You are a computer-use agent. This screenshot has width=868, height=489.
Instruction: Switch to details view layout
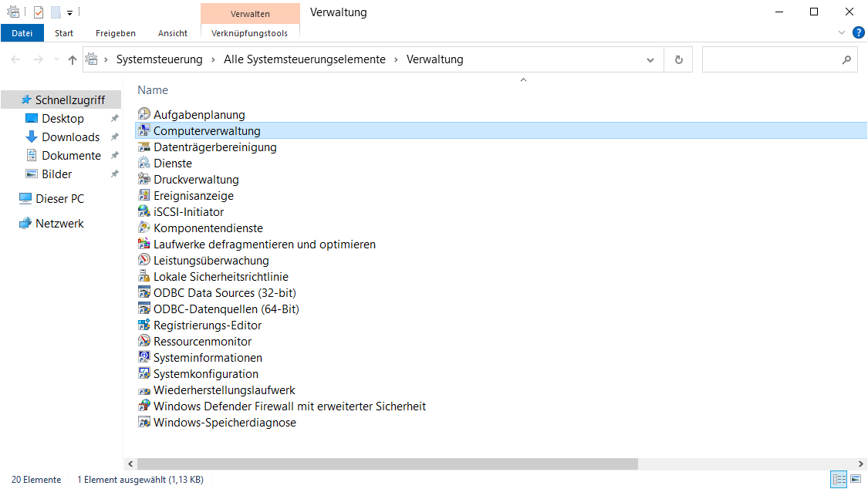click(x=839, y=480)
